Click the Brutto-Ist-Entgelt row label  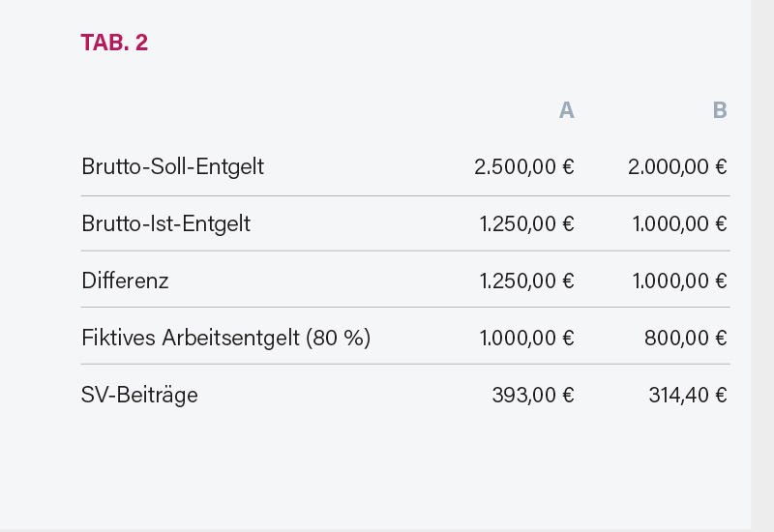coord(165,223)
